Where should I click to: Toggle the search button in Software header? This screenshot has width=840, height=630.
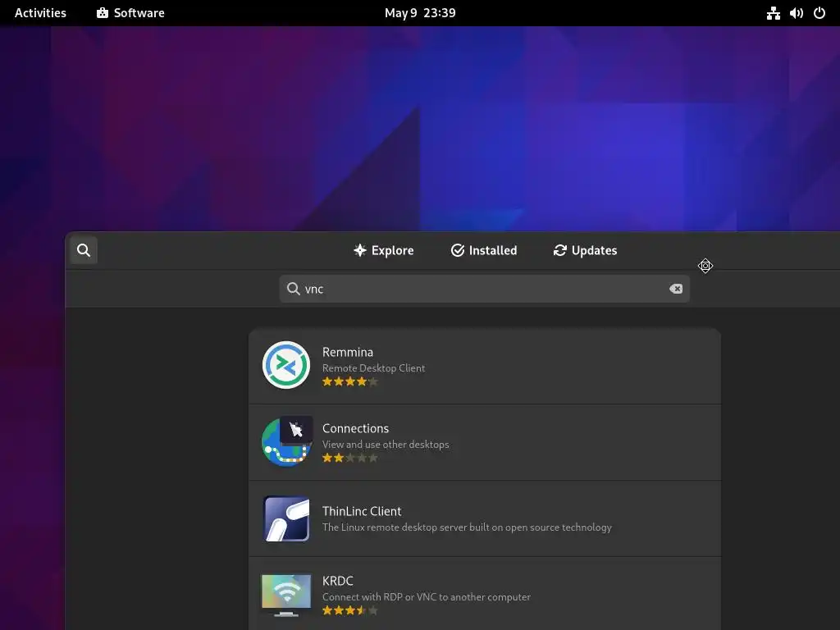pos(84,250)
